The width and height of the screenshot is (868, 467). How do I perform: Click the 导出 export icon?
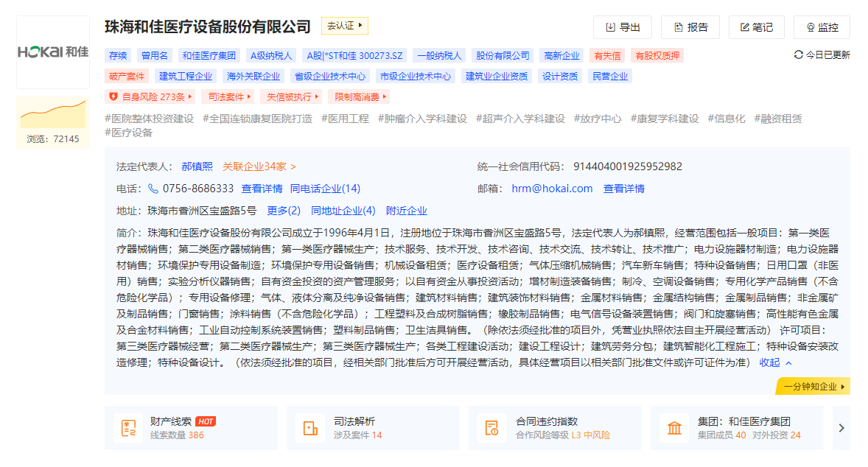[609, 27]
